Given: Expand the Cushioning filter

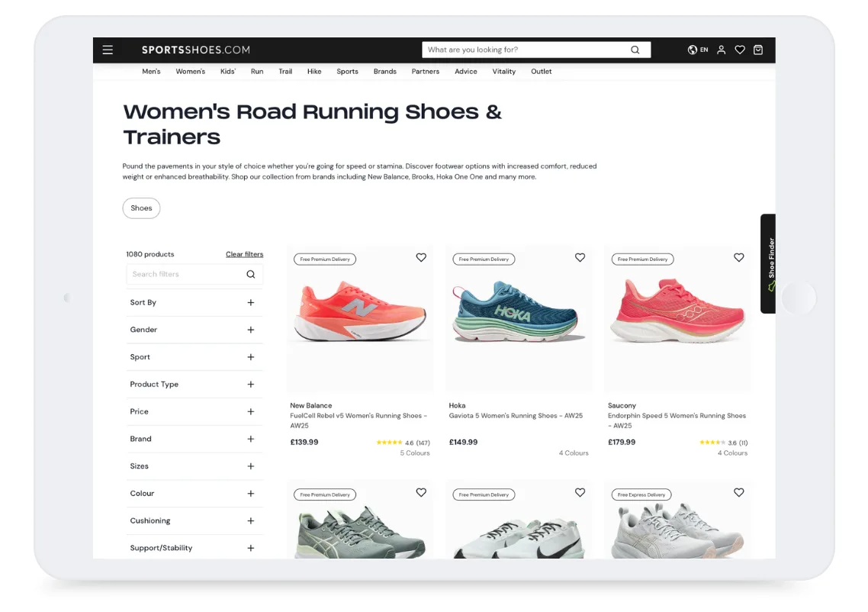Looking at the screenshot, I should pyautogui.click(x=194, y=520).
